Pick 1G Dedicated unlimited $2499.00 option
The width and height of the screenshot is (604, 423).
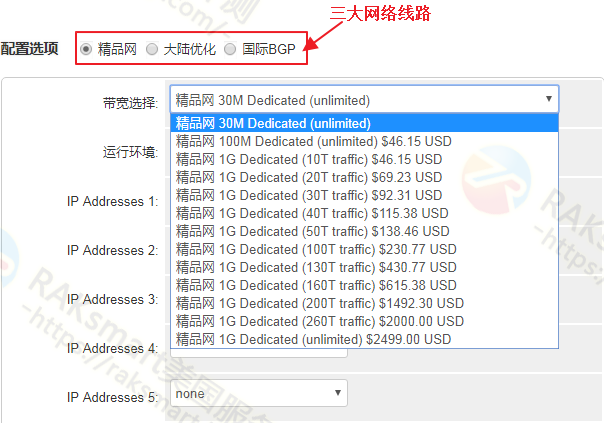click(x=364, y=339)
